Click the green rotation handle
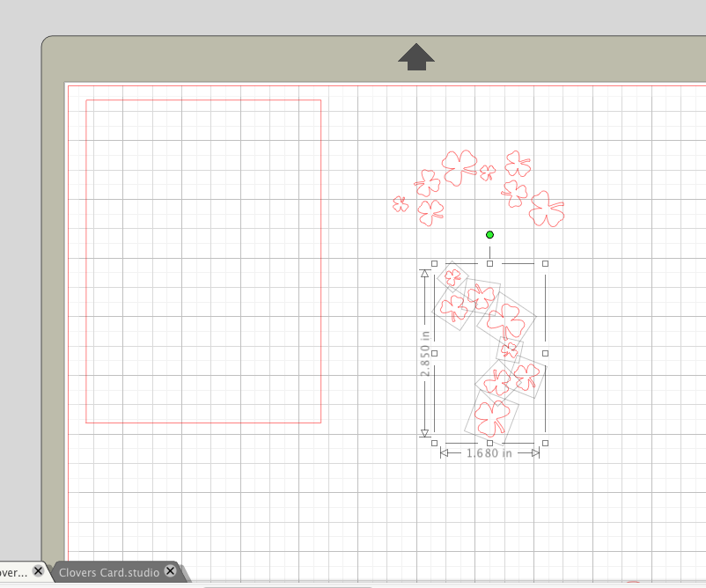 (x=490, y=234)
